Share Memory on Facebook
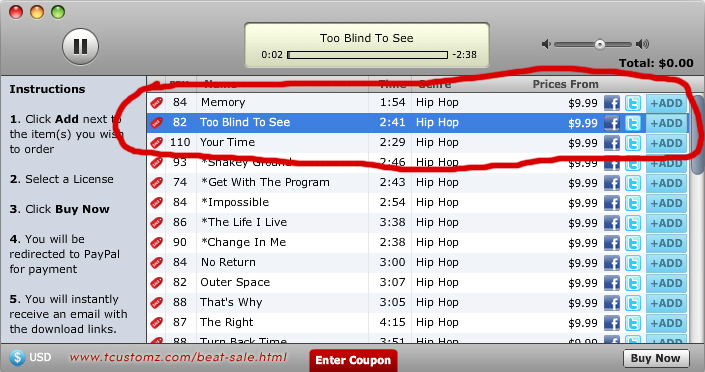This screenshot has height=372, width=705. pos(611,103)
